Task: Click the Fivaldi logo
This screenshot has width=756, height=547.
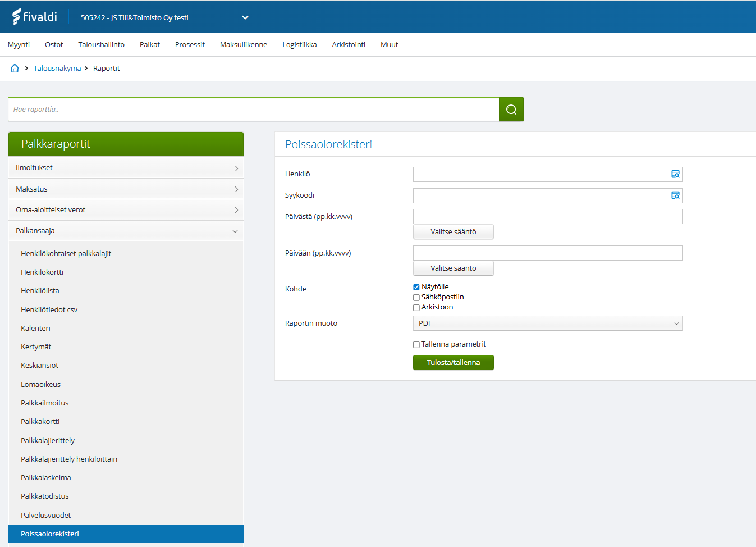Action: click(x=35, y=17)
